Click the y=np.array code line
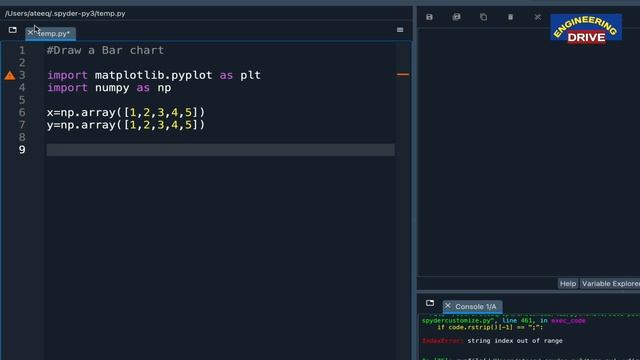Viewport: 640px width, 360px height. (x=126, y=125)
